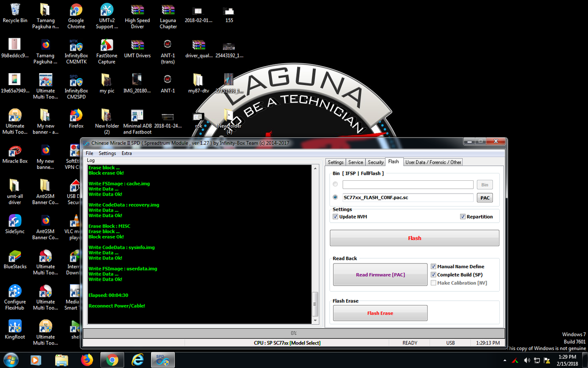The height and width of the screenshot is (368, 588).
Task: Click Read Firmware [PAC] button
Action: (380, 275)
